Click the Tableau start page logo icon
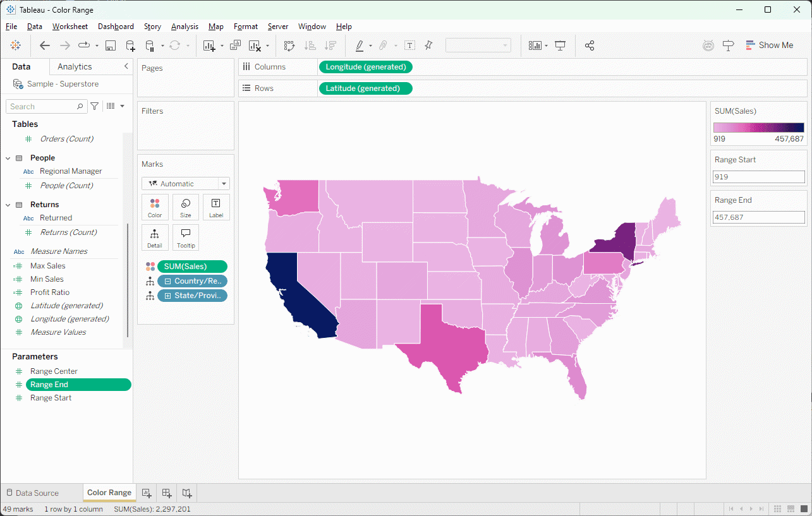This screenshot has width=812, height=516. tap(16, 45)
